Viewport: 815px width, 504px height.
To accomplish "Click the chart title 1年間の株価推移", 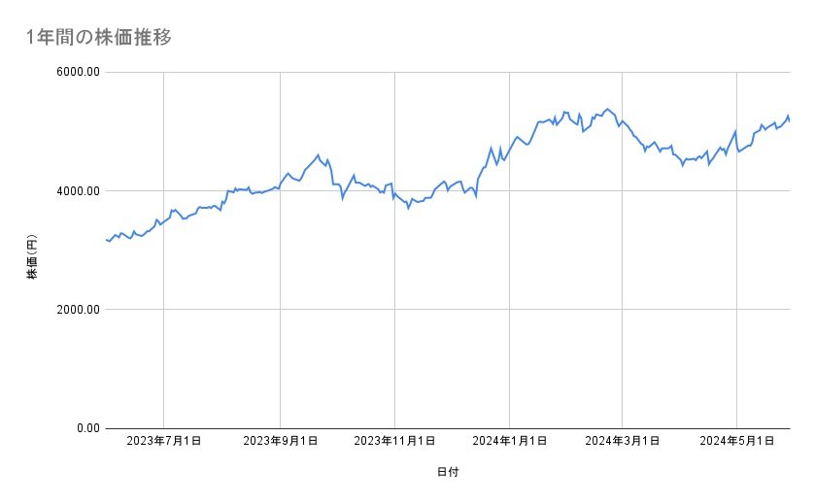I will (101, 38).
